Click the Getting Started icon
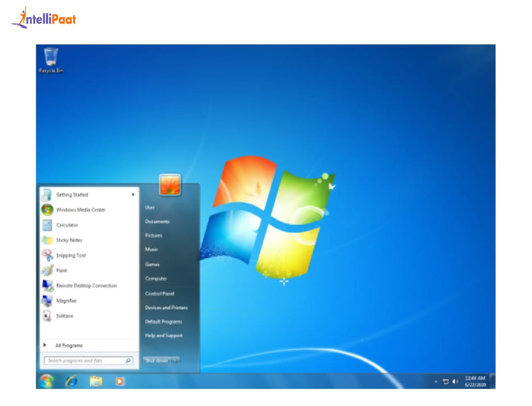Screen dimensions: 532x406 click(x=47, y=195)
